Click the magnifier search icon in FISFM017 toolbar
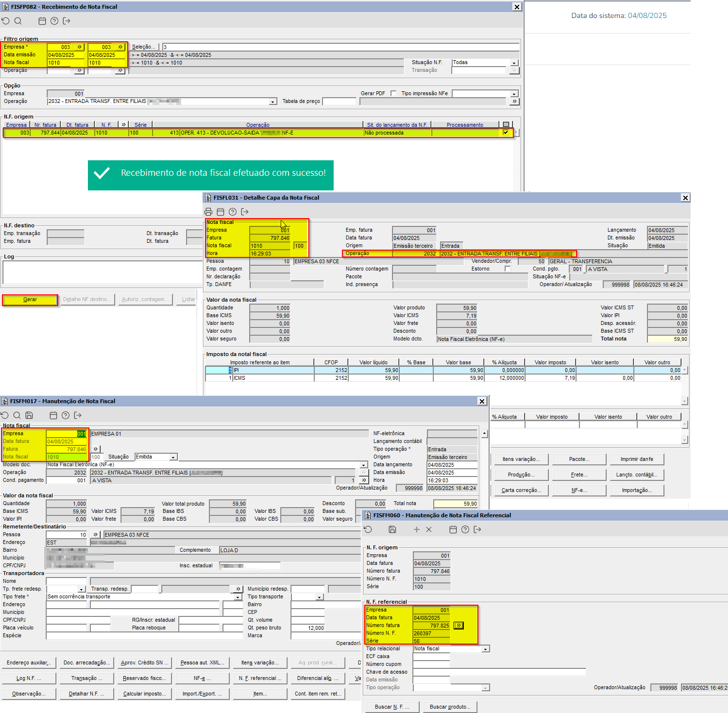The image size is (728, 713). click(x=17, y=415)
